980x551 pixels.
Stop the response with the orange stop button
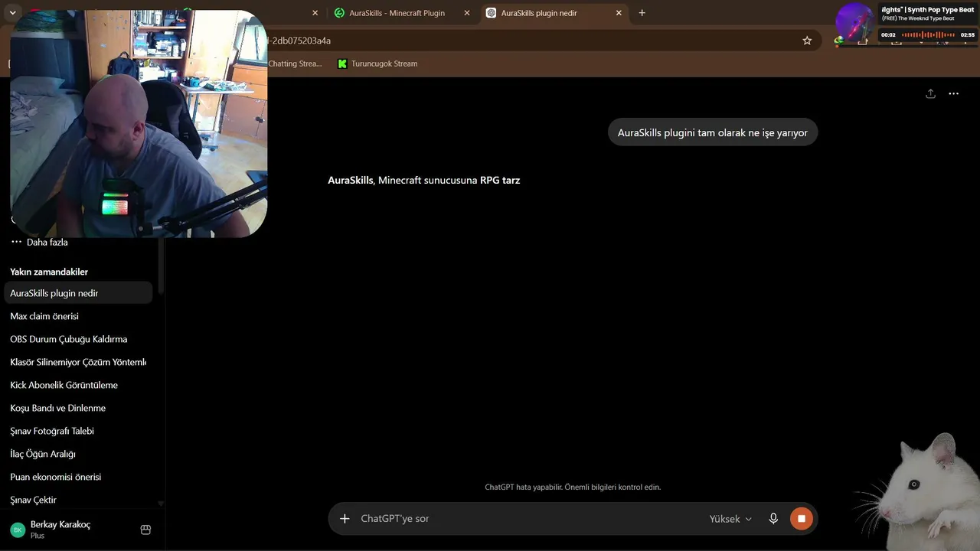pos(801,519)
